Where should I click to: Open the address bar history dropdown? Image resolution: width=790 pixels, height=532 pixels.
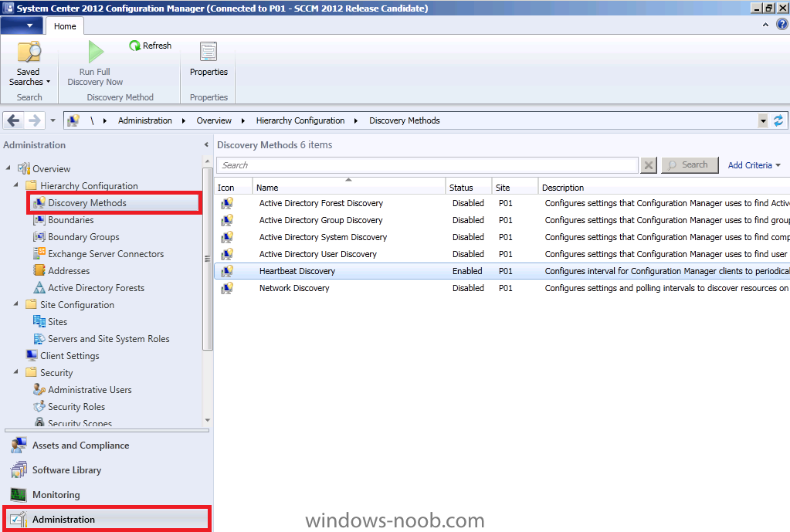click(x=763, y=120)
